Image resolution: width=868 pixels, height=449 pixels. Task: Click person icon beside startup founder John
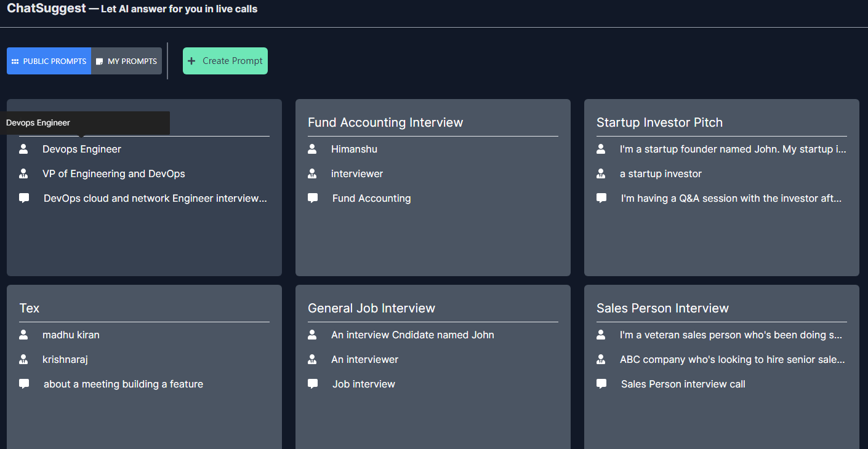601,149
